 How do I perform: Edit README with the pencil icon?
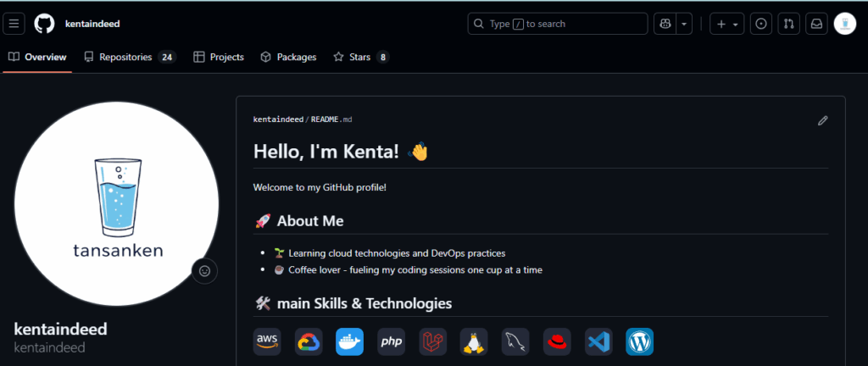point(822,121)
